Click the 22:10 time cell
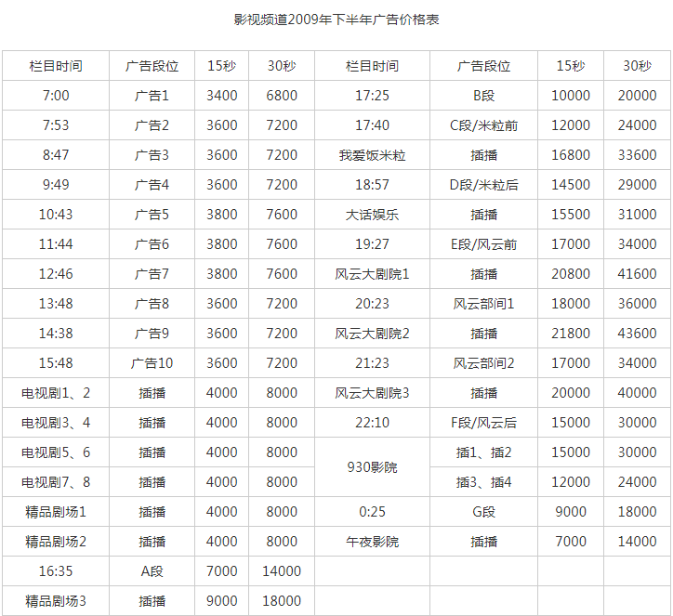Viewport: 673px width, 616px height. coord(372,423)
